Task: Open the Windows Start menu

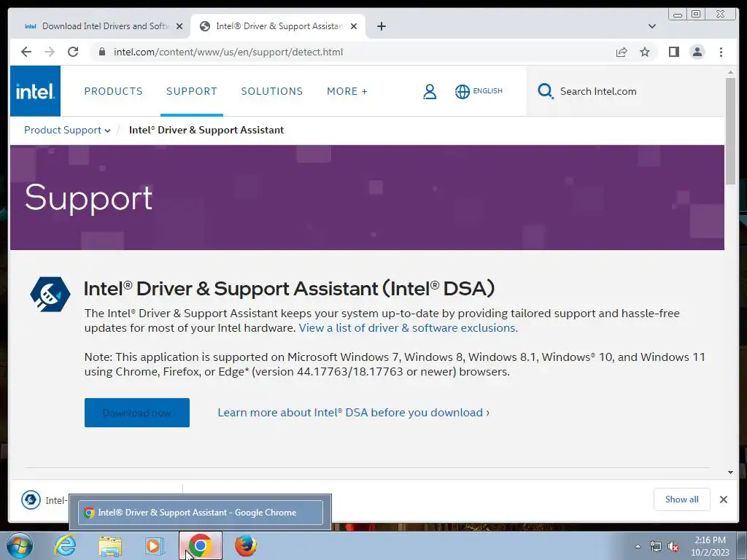Action: [19, 545]
